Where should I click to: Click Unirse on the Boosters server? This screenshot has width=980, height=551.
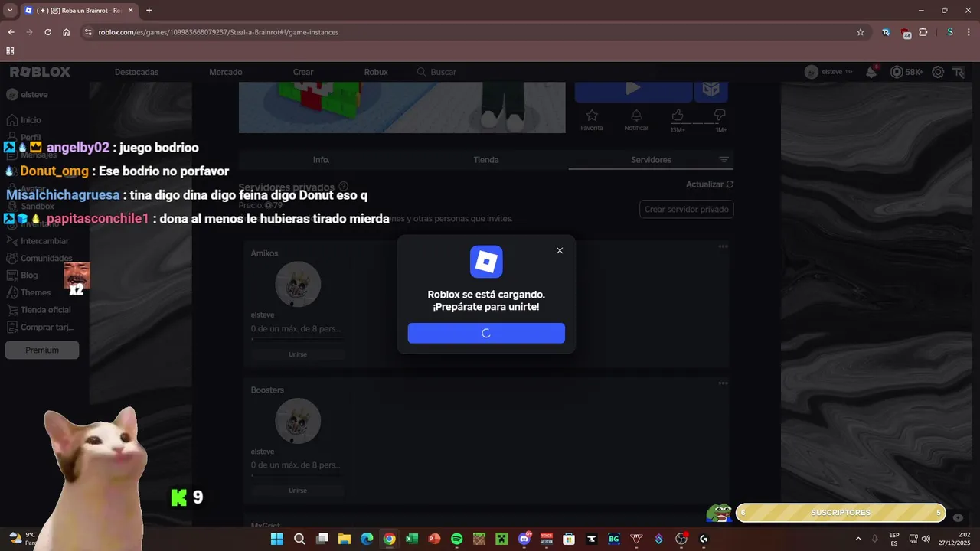(298, 491)
